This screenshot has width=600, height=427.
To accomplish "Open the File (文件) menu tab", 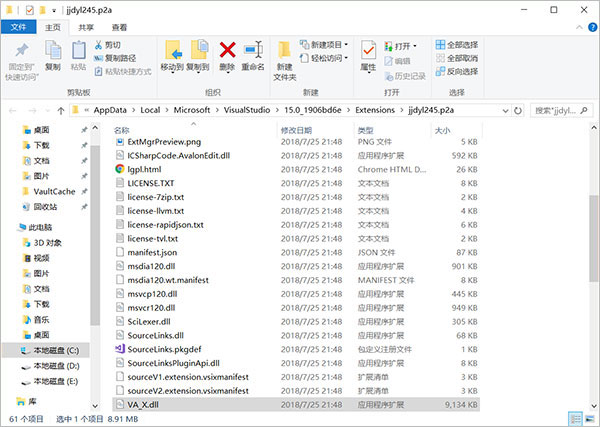I will coord(19,28).
